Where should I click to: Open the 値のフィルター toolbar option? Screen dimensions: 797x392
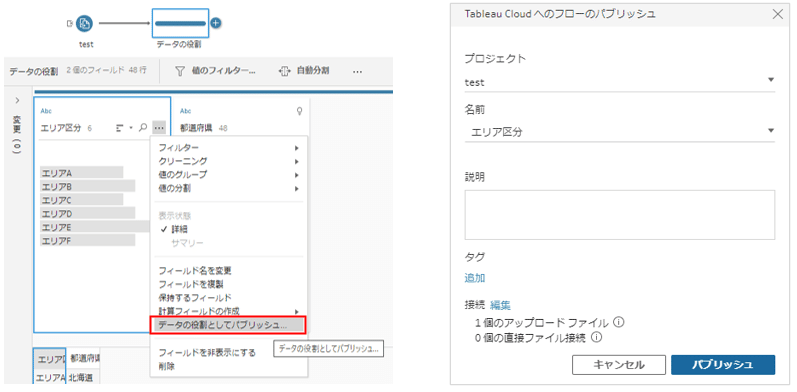click(215, 71)
